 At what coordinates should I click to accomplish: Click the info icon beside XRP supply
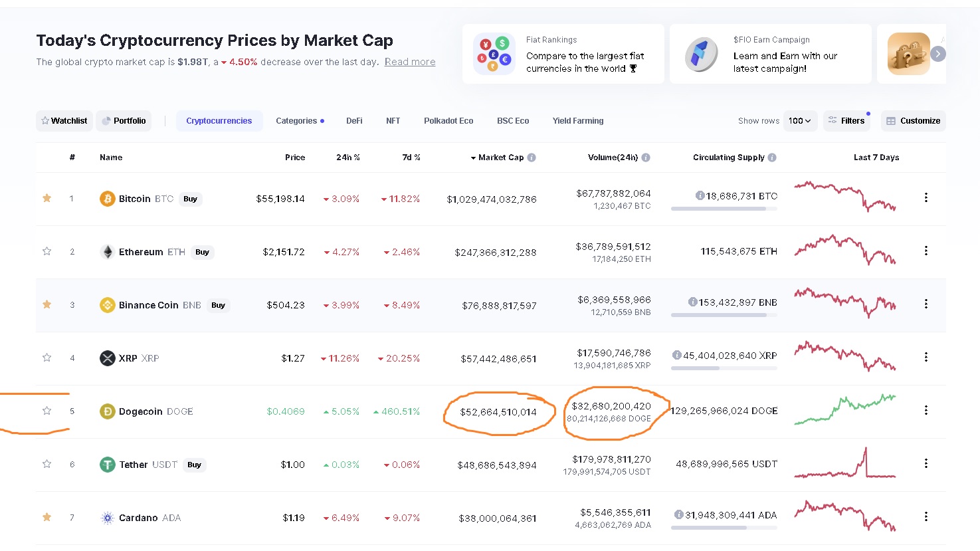tap(676, 355)
